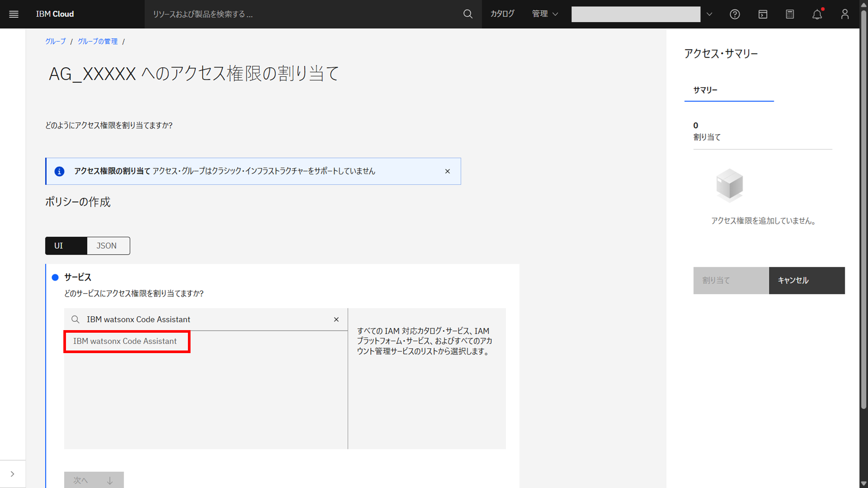The width and height of the screenshot is (868, 488).
Task: Follow the グループの管理 breadcrumb link
Action: 97,42
